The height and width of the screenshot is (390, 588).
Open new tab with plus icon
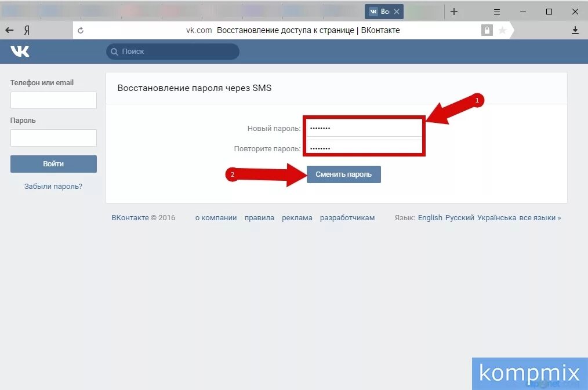(453, 12)
